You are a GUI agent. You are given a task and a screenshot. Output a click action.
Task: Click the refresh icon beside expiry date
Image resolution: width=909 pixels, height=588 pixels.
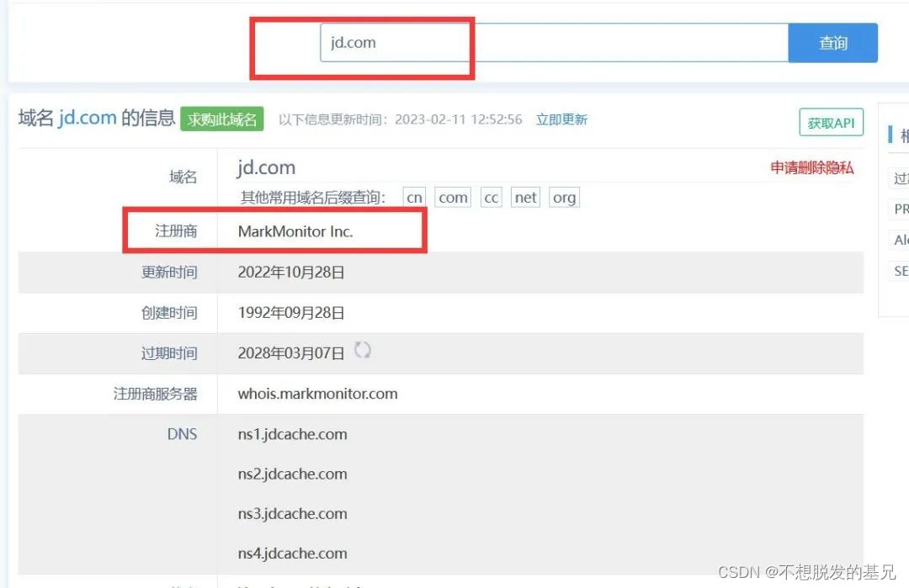(363, 350)
